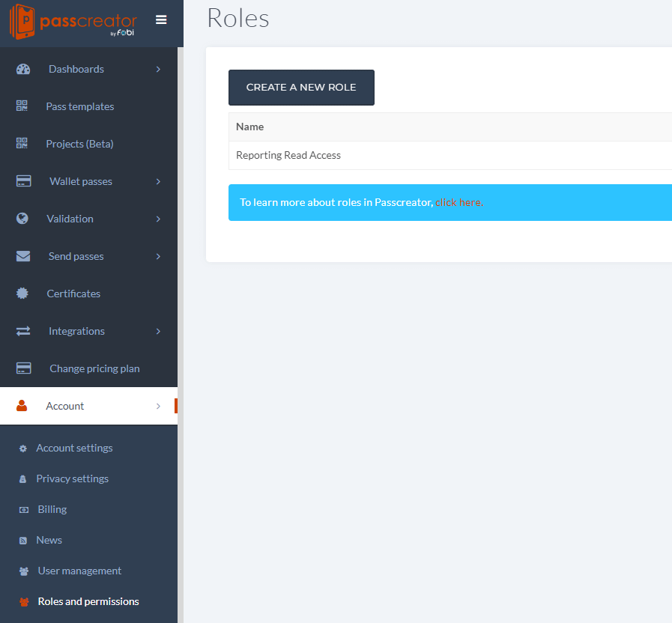Follow the 'click here' roles link

pos(459,202)
